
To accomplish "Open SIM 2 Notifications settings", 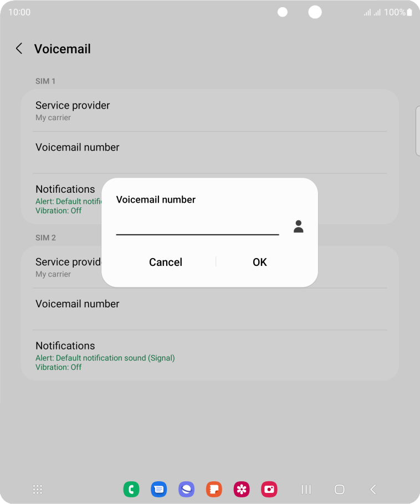I will point(209,356).
